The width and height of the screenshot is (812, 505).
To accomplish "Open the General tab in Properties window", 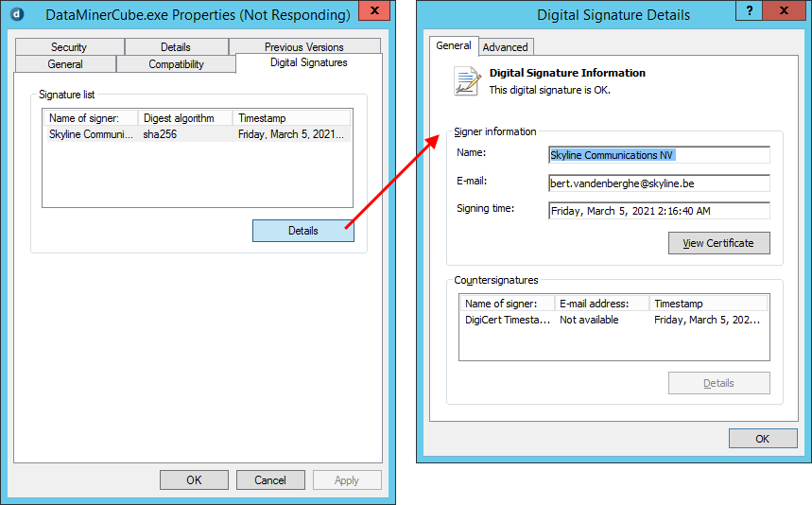I will pyautogui.click(x=65, y=63).
